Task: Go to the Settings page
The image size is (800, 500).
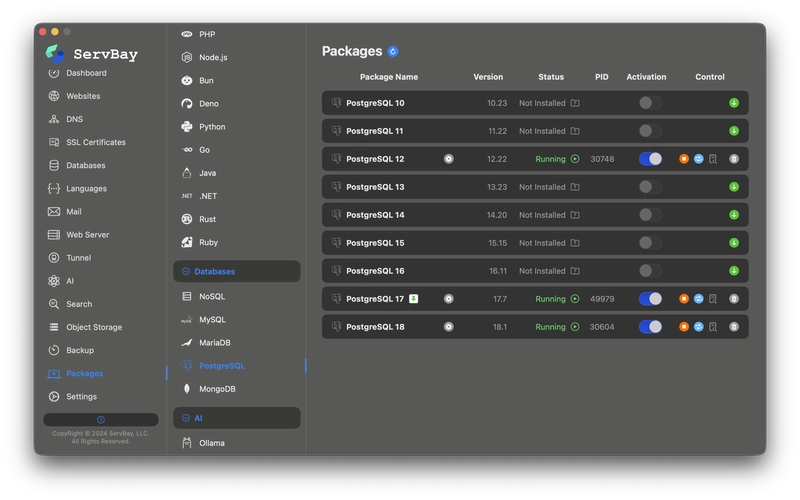Action: click(x=82, y=397)
